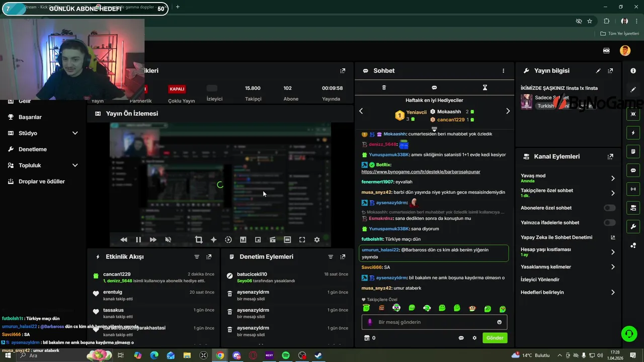Edit Yayın bilgisi with pencil icon
Image resolution: width=644 pixels, height=362 pixels.
click(x=598, y=71)
